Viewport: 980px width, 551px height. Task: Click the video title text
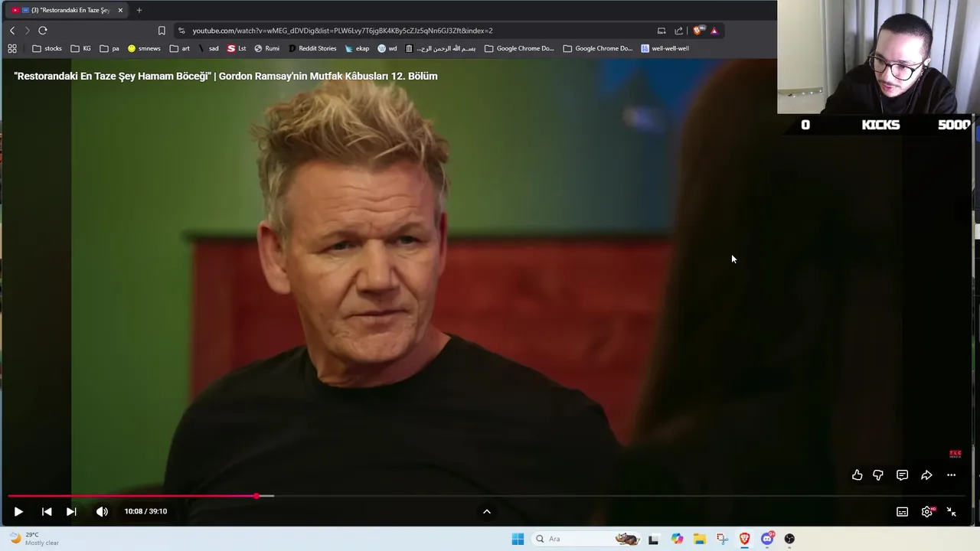coord(226,76)
